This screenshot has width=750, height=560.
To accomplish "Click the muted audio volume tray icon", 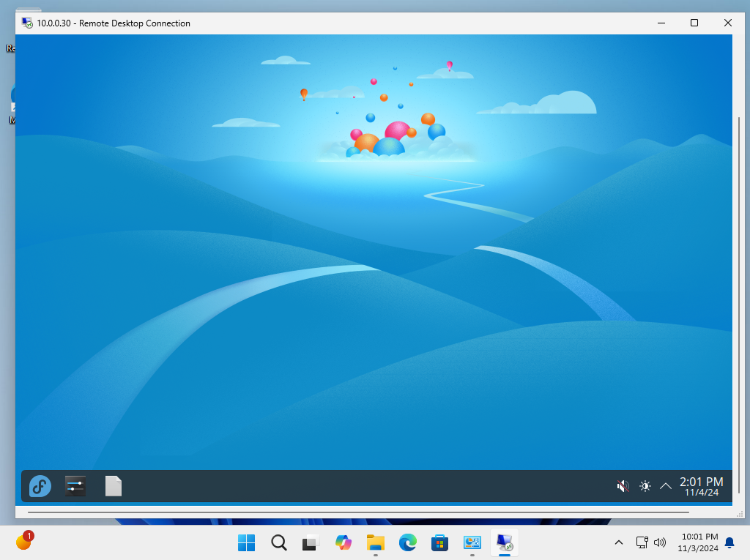I will [x=623, y=486].
